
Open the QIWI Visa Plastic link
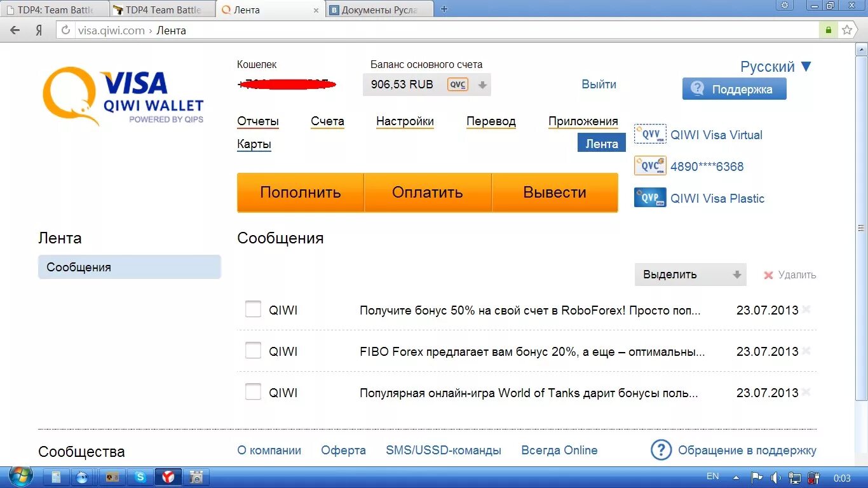[x=717, y=198]
